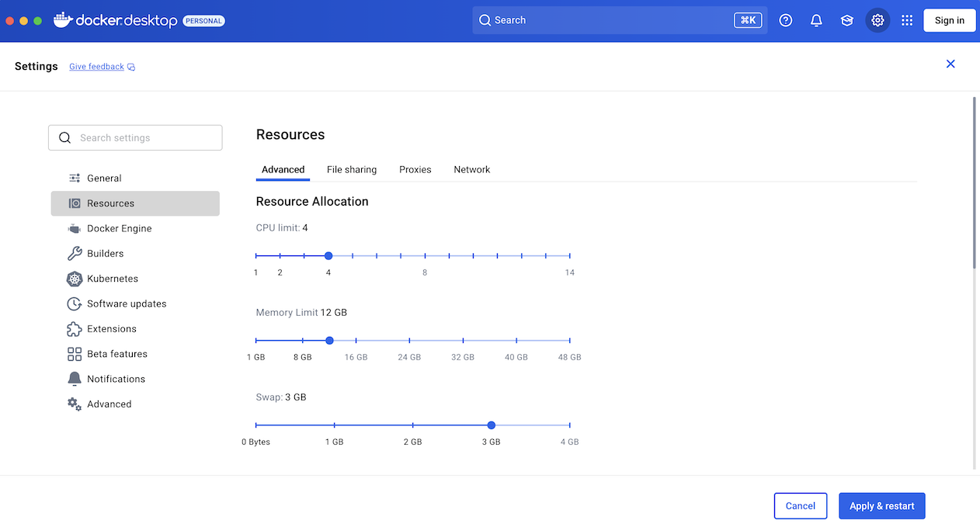Select Kubernetes in the settings sidebar
This screenshot has width=980, height=527.
point(112,279)
